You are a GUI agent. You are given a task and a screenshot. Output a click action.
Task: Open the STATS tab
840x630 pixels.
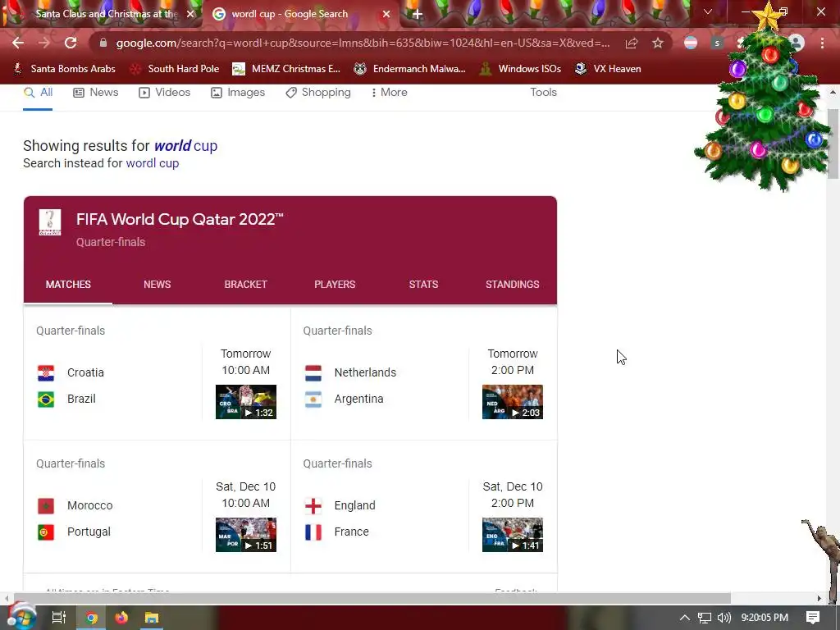click(423, 285)
